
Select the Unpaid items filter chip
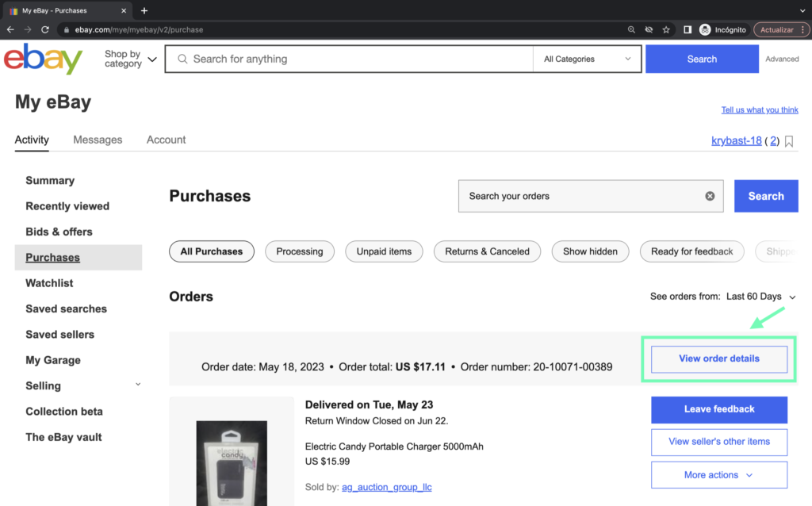click(384, 251)
